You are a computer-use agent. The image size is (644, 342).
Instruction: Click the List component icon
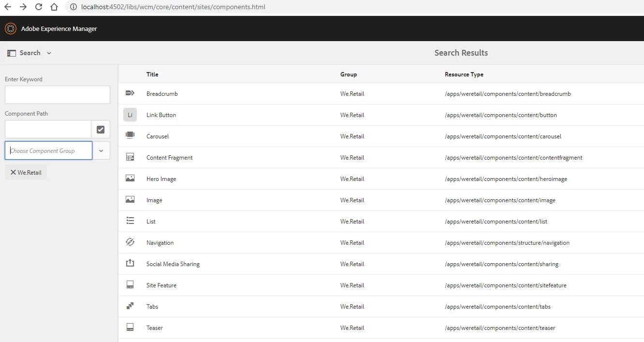coord(130,221)
